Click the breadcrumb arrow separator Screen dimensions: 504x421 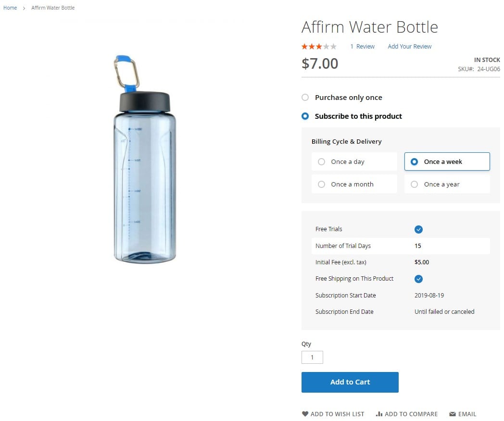coord(24,8)
